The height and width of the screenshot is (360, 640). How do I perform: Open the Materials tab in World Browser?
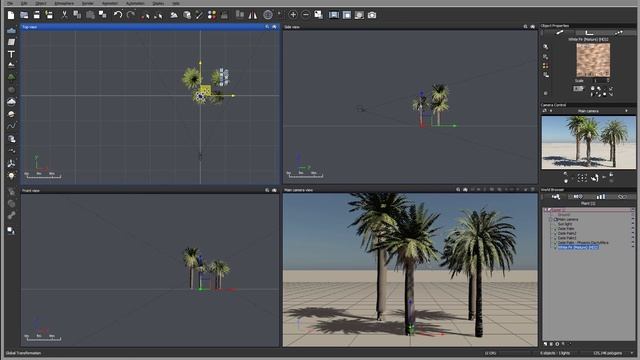[x=578, y=197]
